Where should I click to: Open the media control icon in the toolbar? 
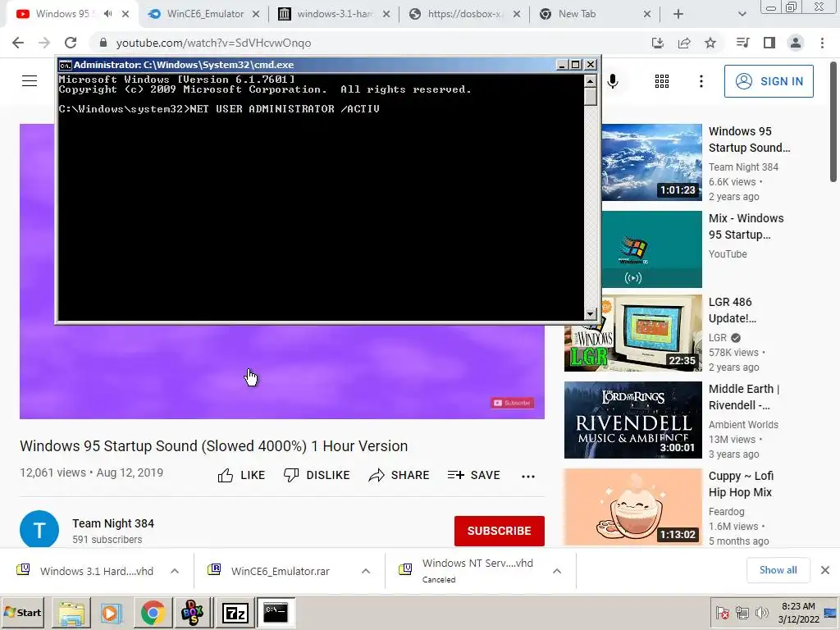742,43
